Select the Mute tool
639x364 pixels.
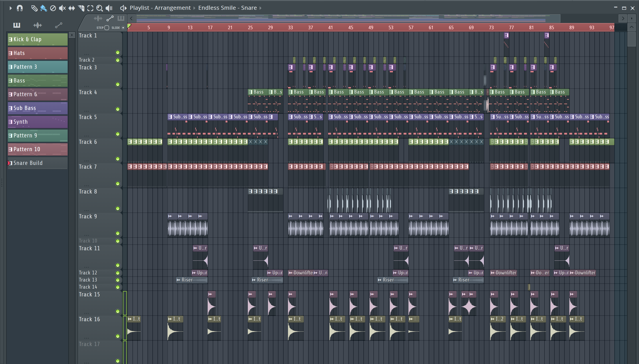tap(62, 8)
